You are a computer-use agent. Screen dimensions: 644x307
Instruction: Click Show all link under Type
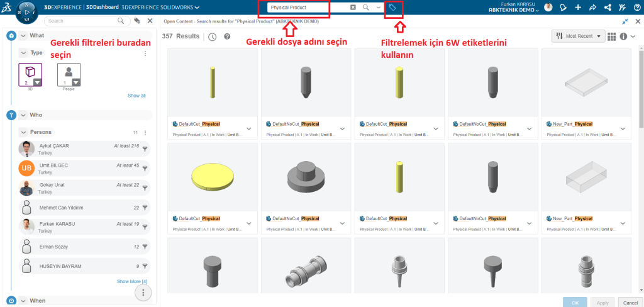pos(136,96)
